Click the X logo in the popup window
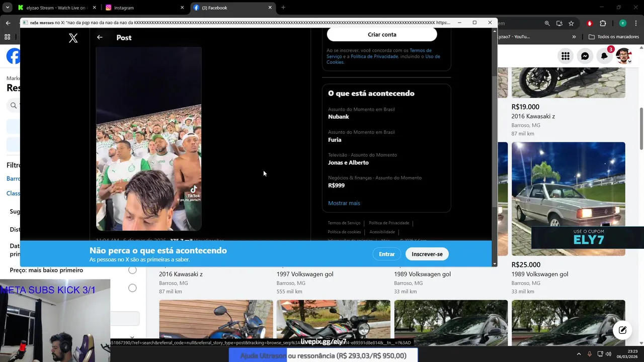 tap(73, 38)
